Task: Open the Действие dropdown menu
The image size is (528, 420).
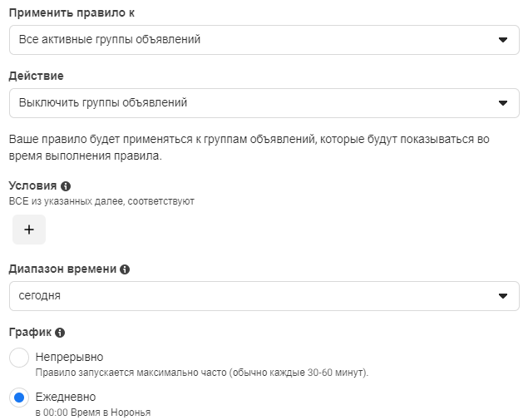Action: point(264,103)
